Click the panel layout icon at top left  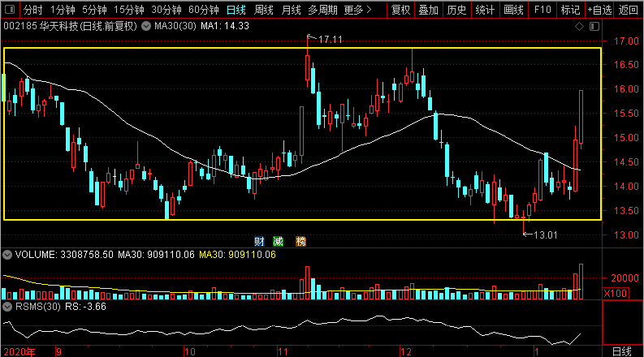coord(11,9)
